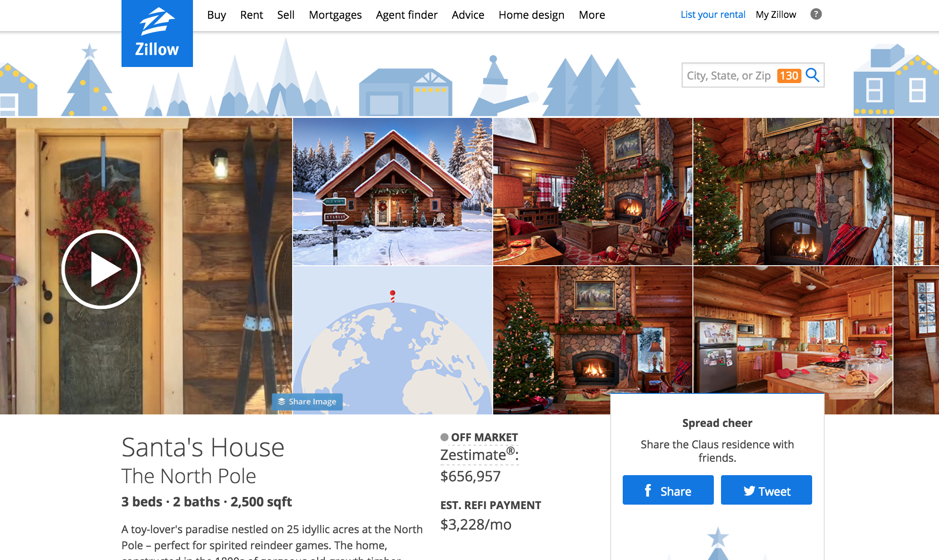
Task: Open the log cabin kitchen photo
Action: 792,330
